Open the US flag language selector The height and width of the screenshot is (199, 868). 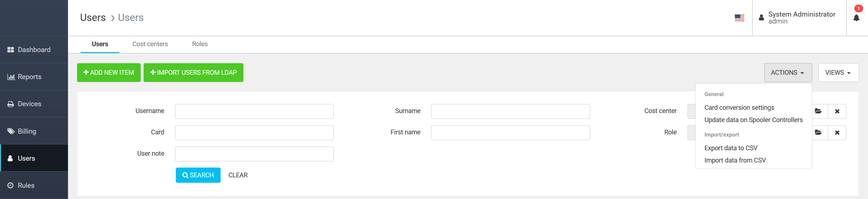740,18
